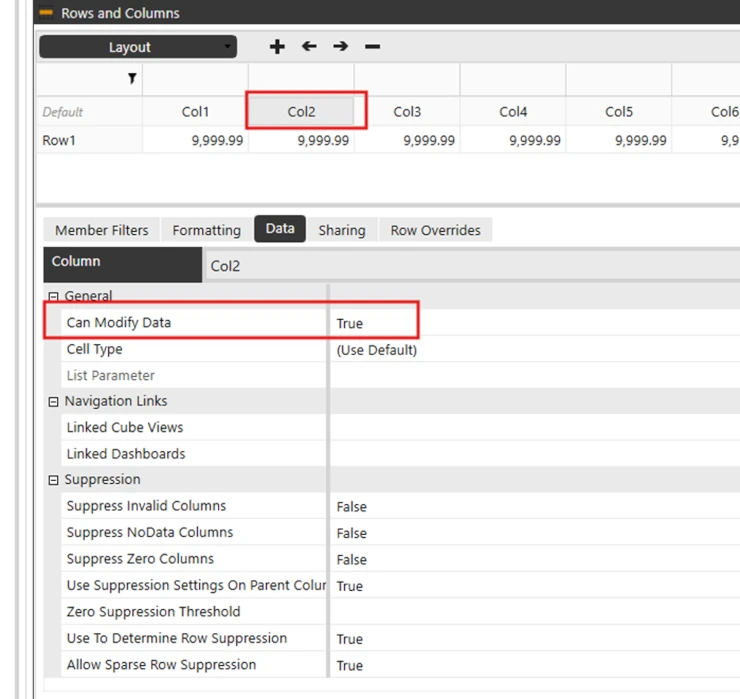Remove column with the minus icon
Viewport: 740px width, 699px height.
pos(372,46)
